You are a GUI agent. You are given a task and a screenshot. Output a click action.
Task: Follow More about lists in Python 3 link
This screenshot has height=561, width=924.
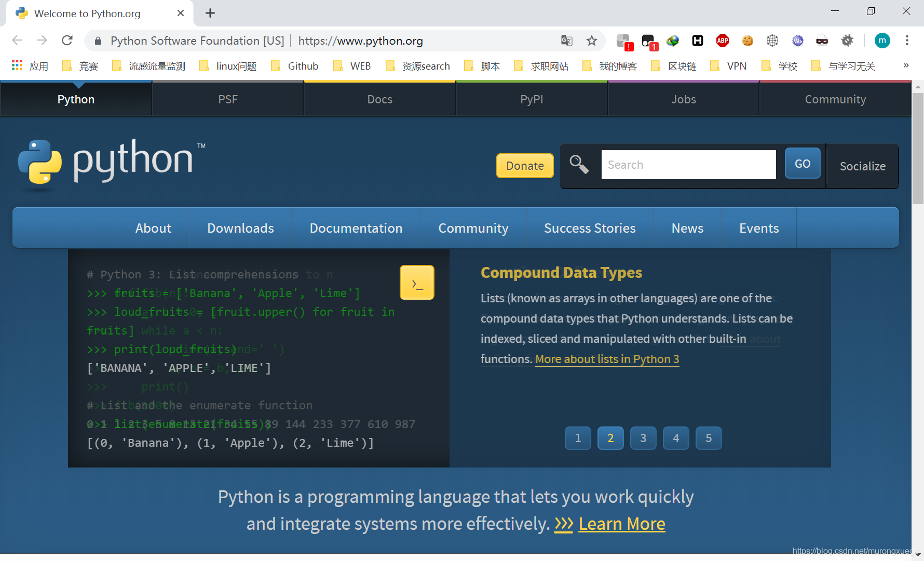pos(607,359)
